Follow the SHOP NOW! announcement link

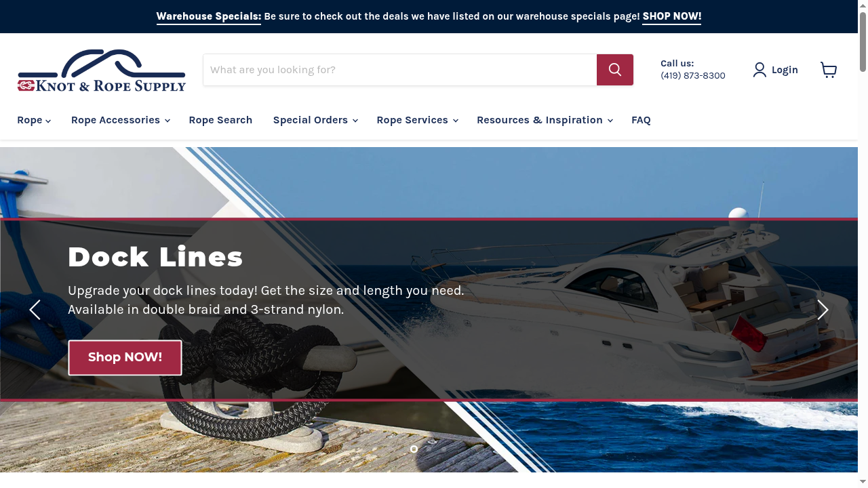pyautogui.click(x=671, y=16)
